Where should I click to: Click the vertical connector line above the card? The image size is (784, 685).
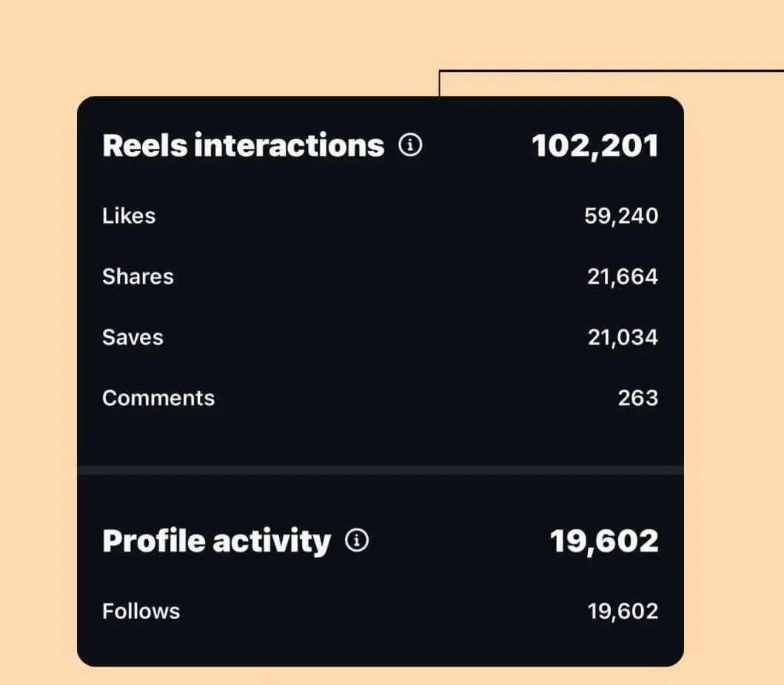coord(440,84)
